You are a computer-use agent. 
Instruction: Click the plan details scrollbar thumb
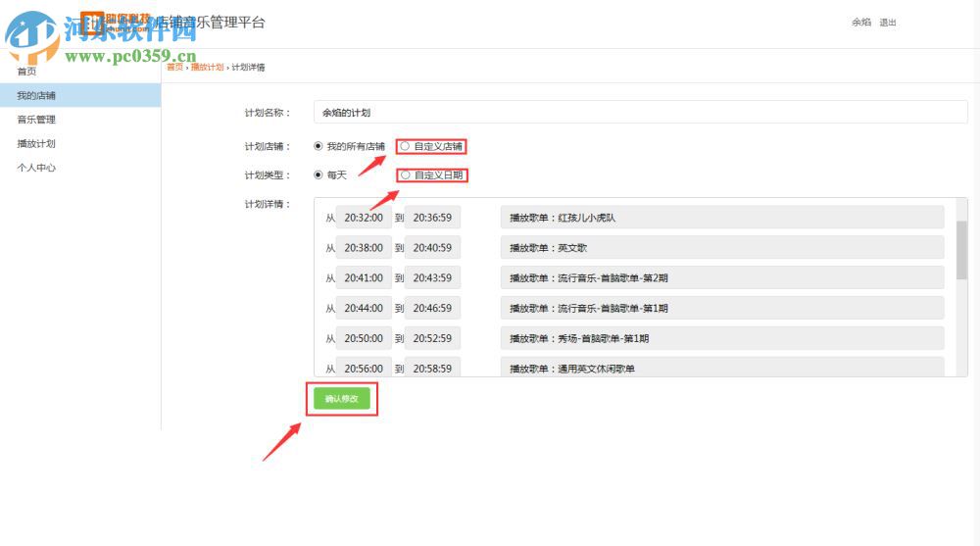(x=962, y=250)
